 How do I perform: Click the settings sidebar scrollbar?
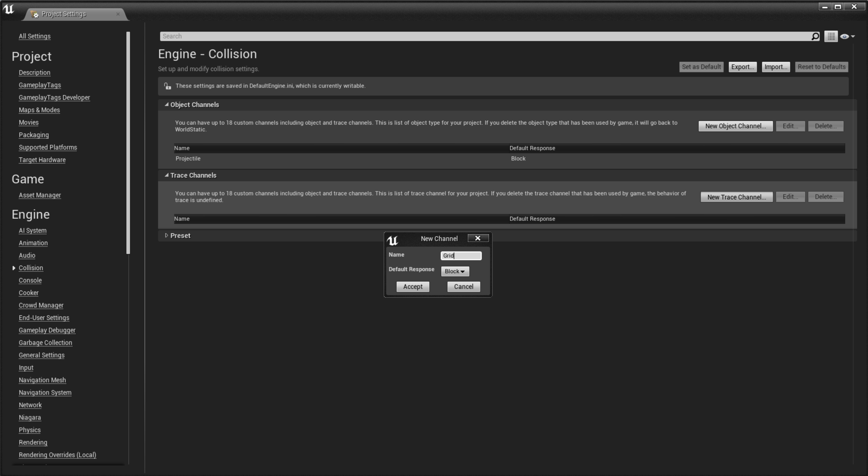click(128, 143)
